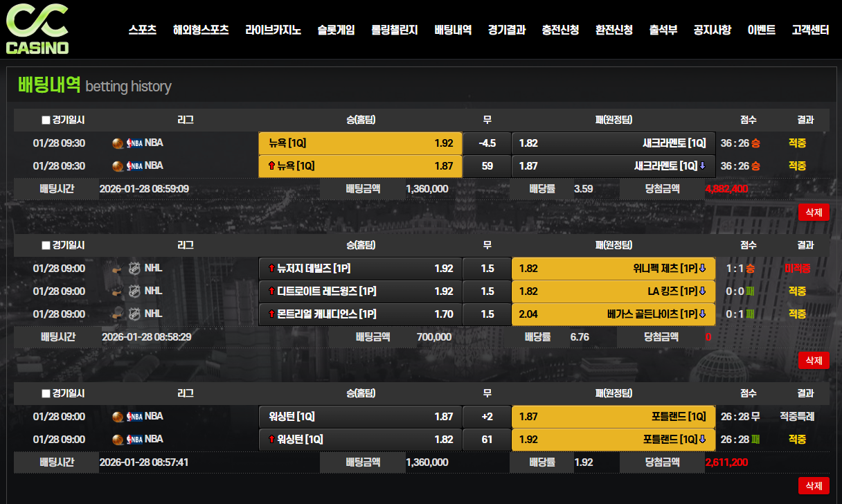Click the 뉴욕 [1Q] 1.87 over pick

point(360,166)
